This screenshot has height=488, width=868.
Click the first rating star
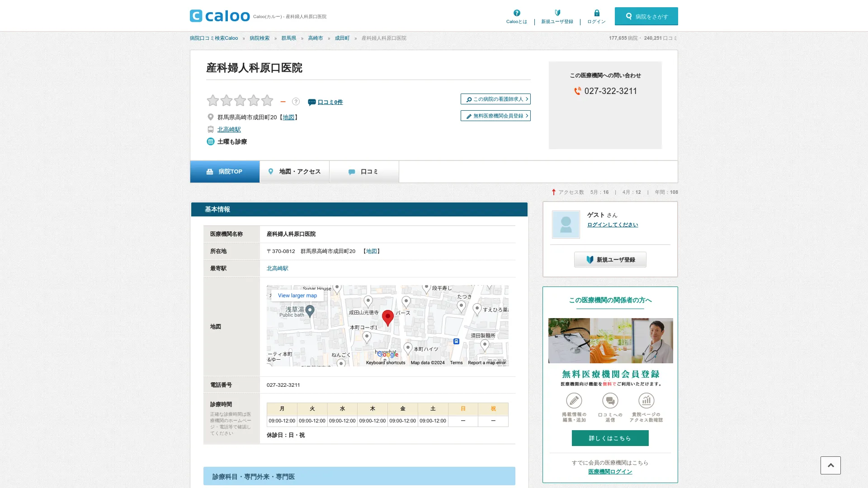(x=213, y=100)
